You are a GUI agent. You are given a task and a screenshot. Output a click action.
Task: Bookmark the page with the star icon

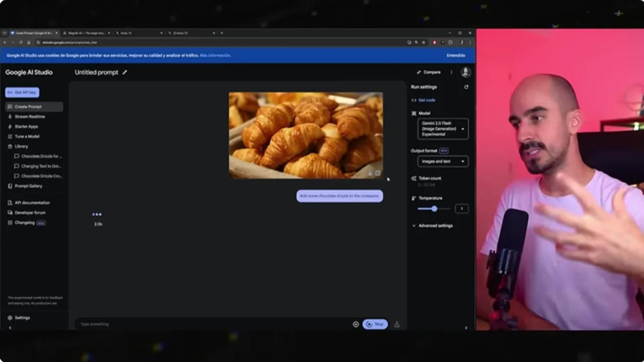[424, 42]
